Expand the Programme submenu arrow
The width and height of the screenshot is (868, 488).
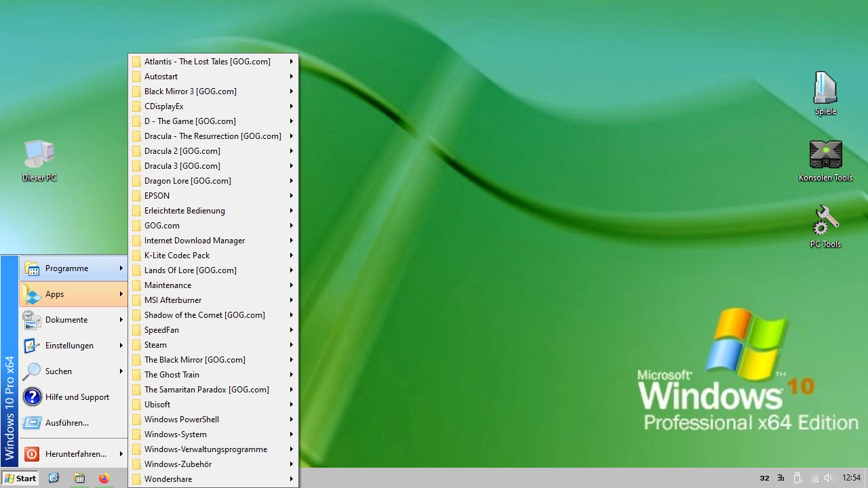tap(121, 268)
